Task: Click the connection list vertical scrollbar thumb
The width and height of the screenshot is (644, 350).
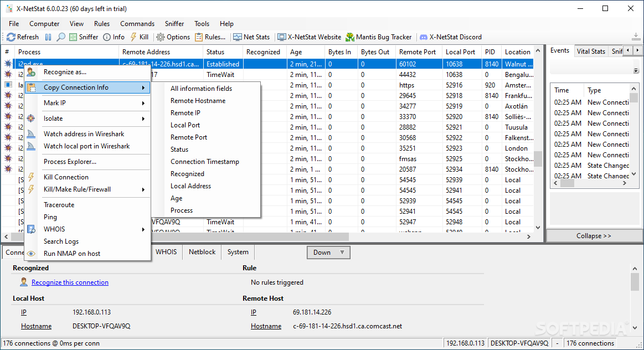Action: coord(538,158)
